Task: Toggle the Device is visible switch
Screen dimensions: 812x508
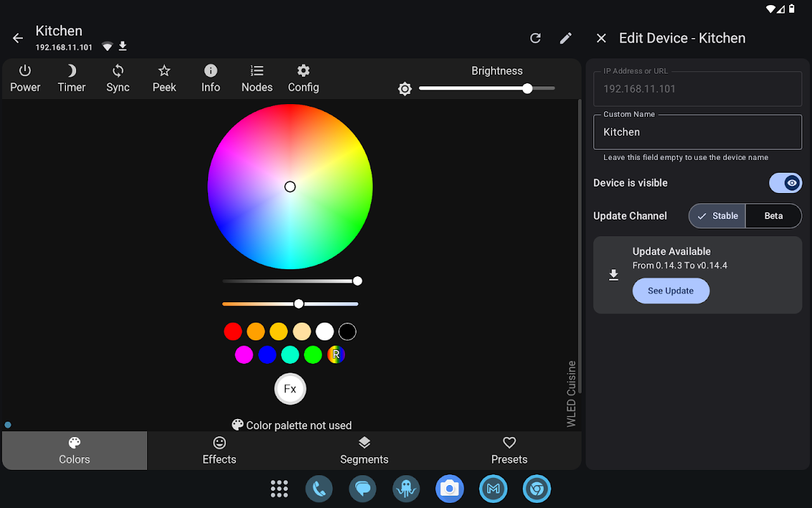Action: [x=785, y=183]
